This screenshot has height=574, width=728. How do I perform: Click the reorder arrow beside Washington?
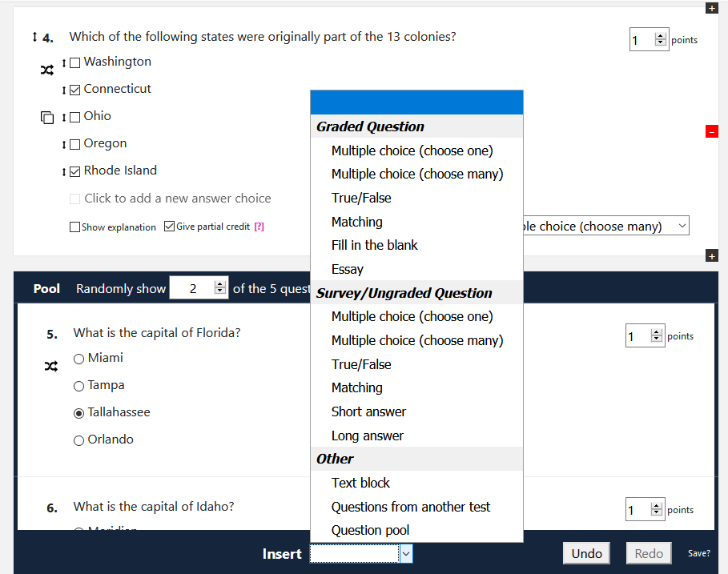coord(64,62)
